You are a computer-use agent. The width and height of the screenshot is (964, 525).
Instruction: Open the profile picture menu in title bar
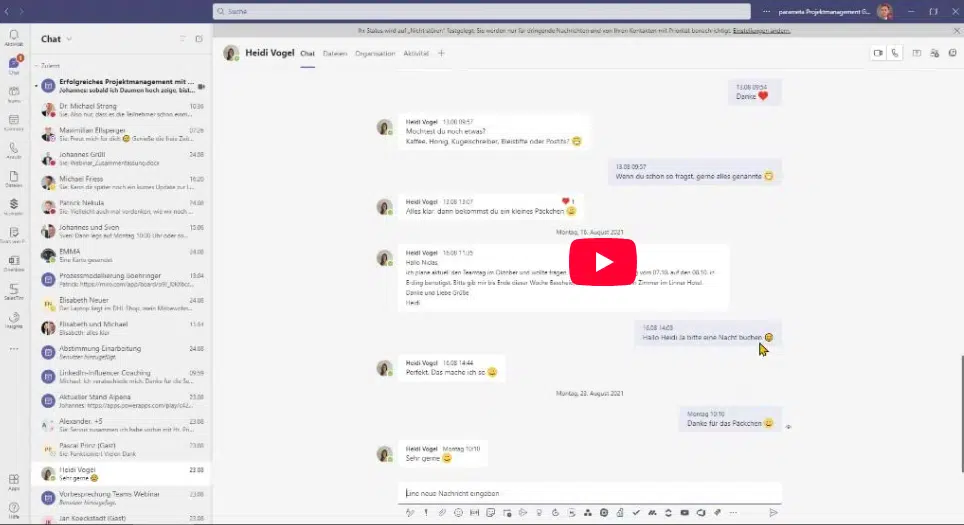click(885, 12)
